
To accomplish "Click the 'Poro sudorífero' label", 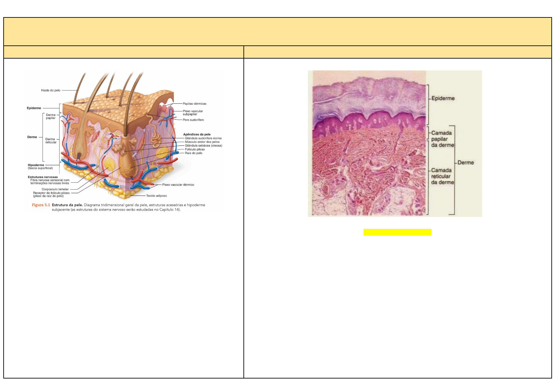I will coord(193,120).
